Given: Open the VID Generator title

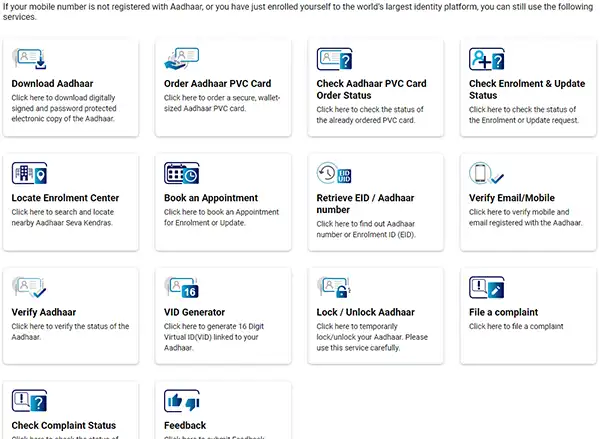Looking at the screenshot, I should click(x=194, y=312).
